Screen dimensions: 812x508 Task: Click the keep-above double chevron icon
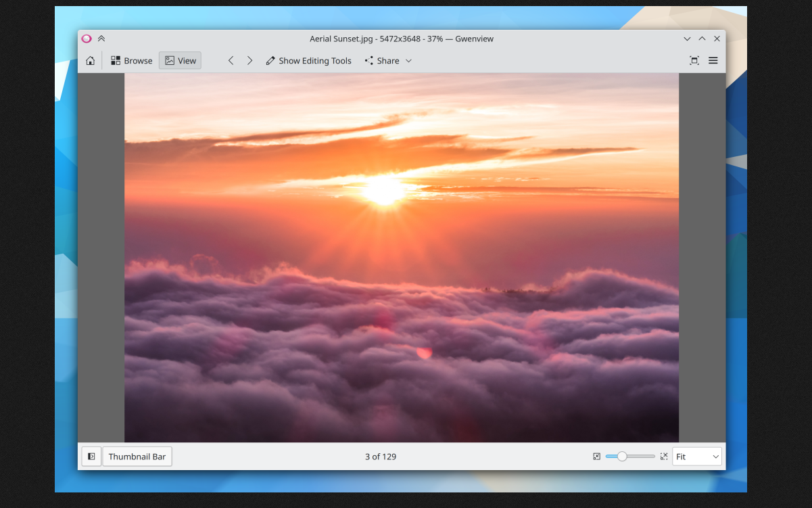(x=101, y=39)
